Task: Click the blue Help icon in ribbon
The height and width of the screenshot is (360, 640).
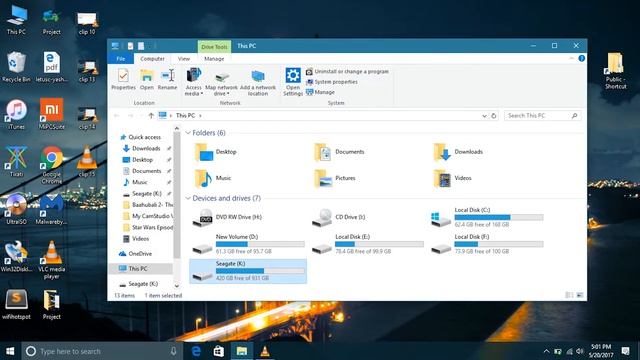Action: point(582,59)
